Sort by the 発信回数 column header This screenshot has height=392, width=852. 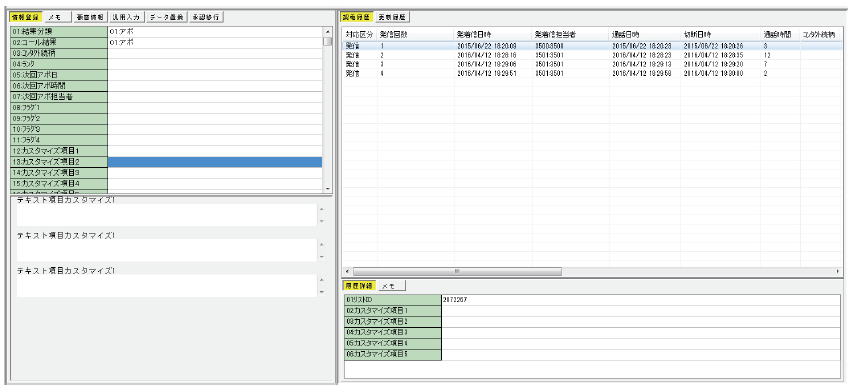click(415, 34)
